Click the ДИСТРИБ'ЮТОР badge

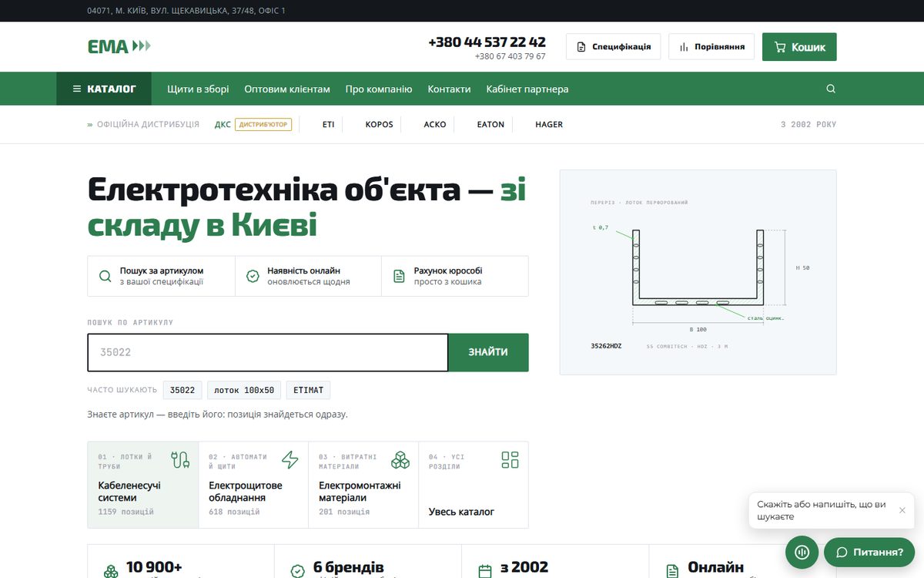tap(263, 124)
